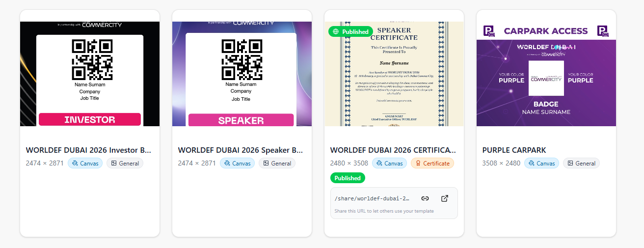Click the 3508 × 2480 dimensions text

click(501, 163)
